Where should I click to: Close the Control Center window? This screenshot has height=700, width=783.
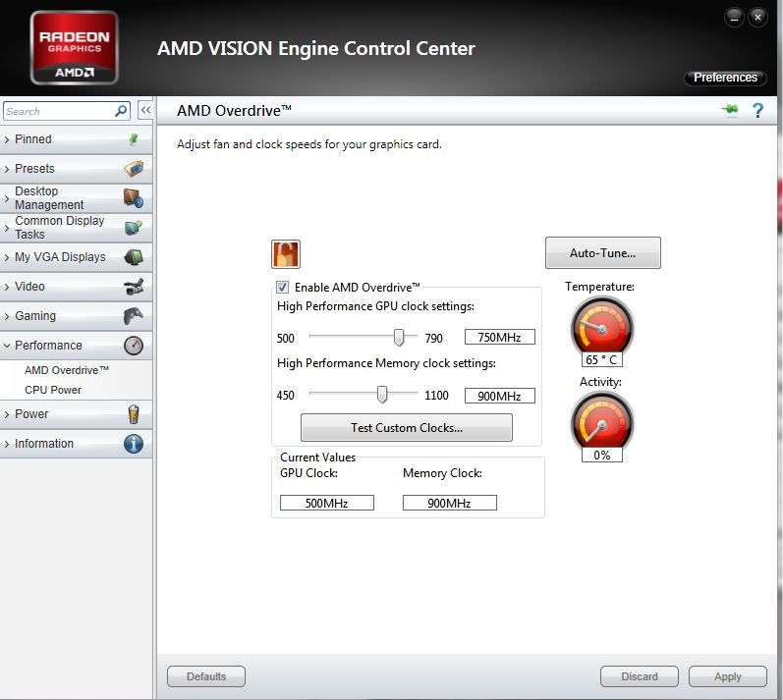pyautogui.click(x=757, y=18)
